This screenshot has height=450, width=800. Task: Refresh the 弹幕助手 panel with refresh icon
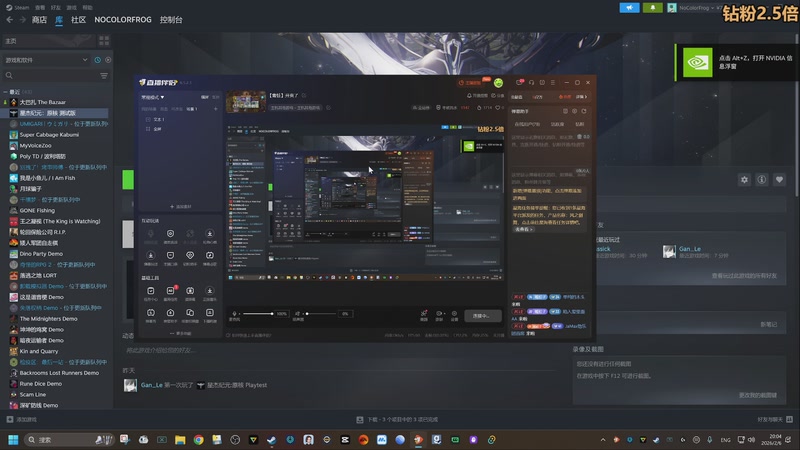point(584,111)
